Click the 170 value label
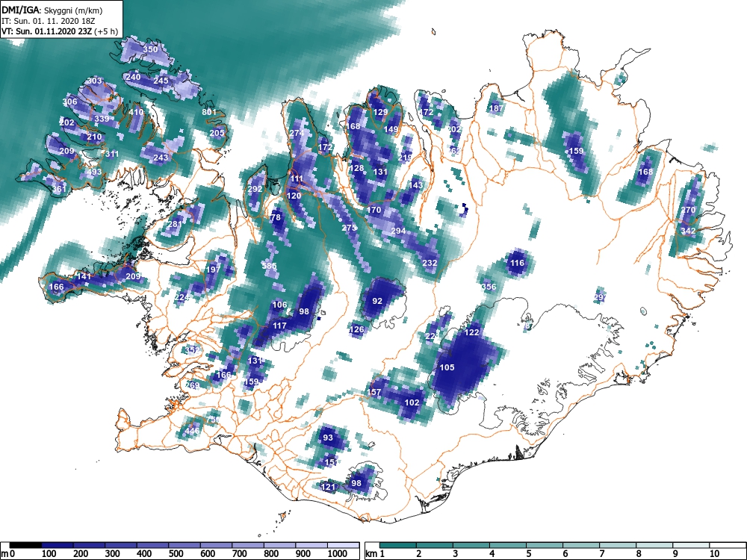 point(374,210)
